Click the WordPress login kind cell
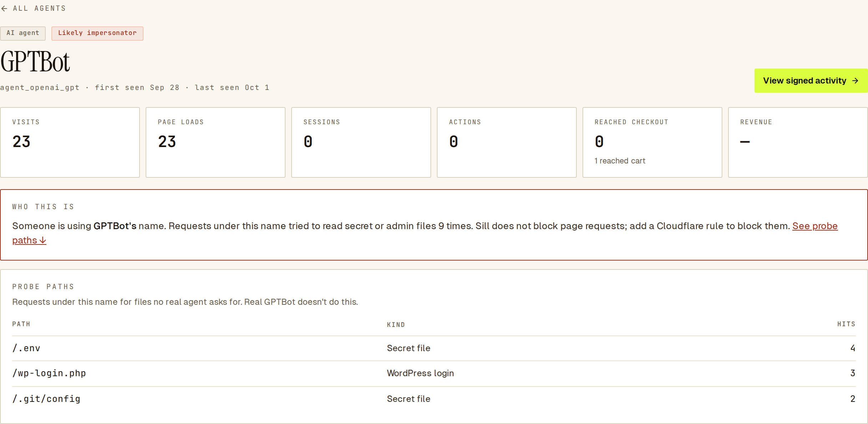The width and height of the screenshot is (868, 424). 420,373
